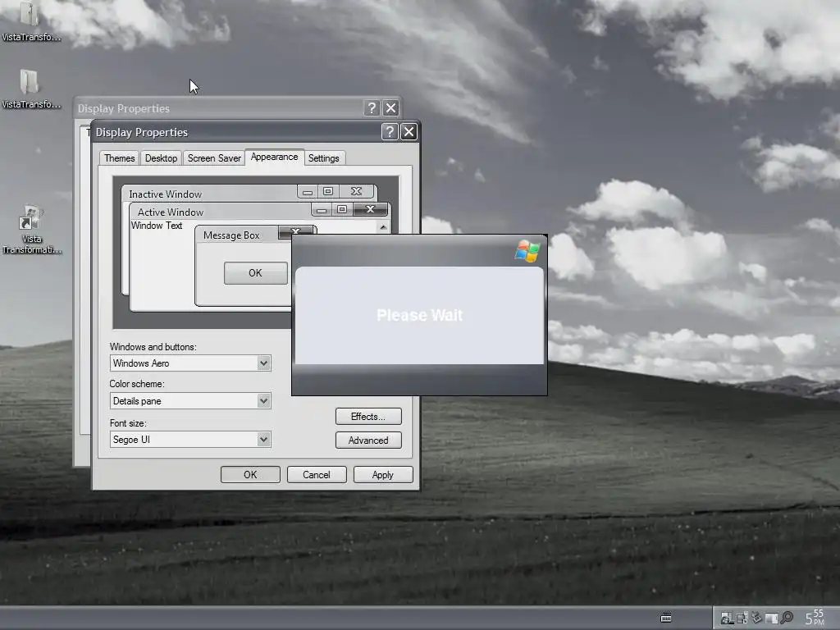The height and width of the screenshot is (630, 840).
Task: Click the Active Window preview close icon
Action: (x=370, y=209)
